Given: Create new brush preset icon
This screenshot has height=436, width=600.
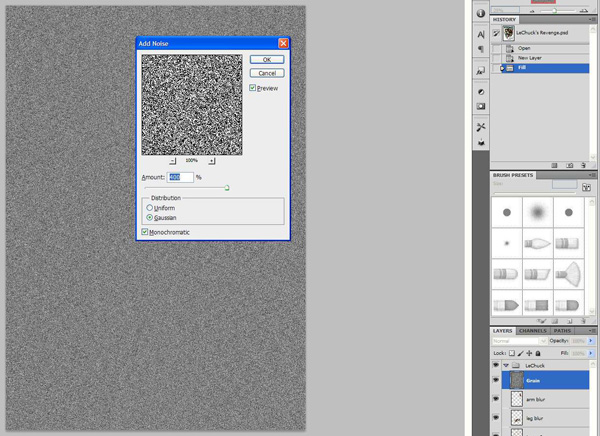Looking at the screenshot, I should click(x=569, y=321).
